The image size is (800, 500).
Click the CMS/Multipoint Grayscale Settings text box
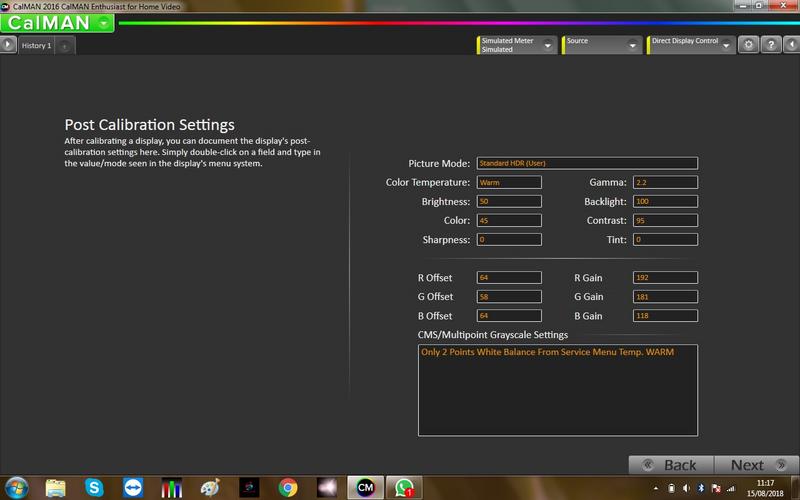tap(558, 390)
